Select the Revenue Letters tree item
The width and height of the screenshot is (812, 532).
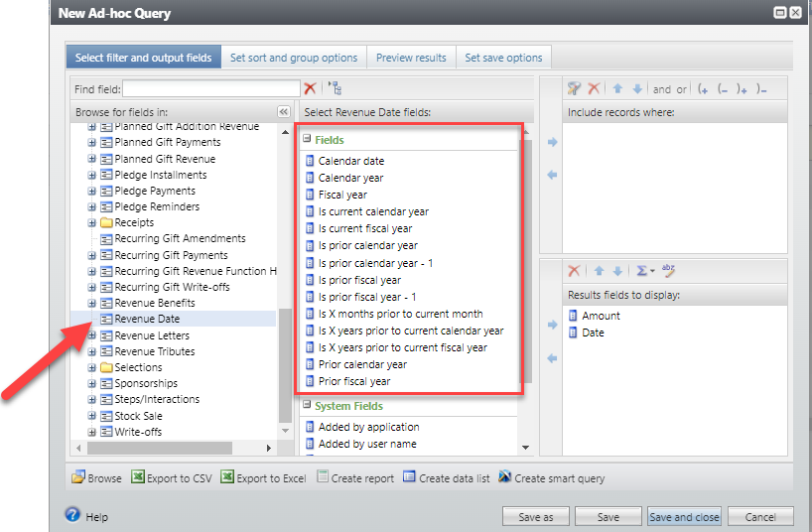[x=152, y=335]
